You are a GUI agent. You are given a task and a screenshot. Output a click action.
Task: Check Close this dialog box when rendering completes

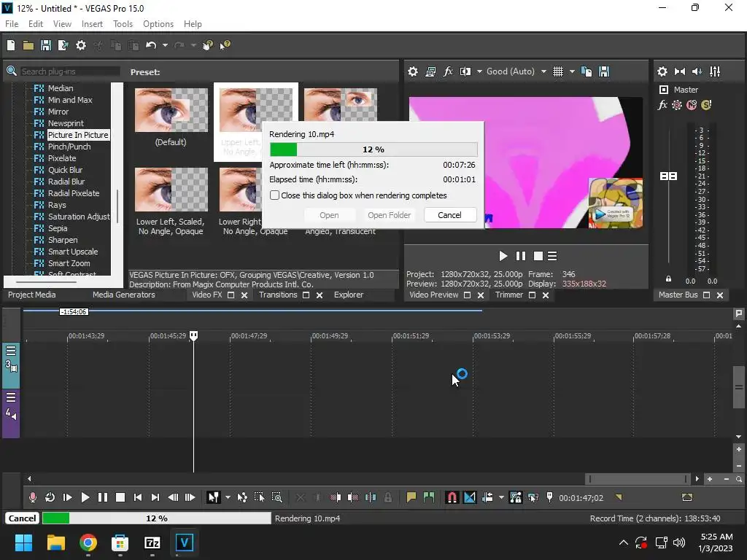pyautogui.click(x=274, y=195)
